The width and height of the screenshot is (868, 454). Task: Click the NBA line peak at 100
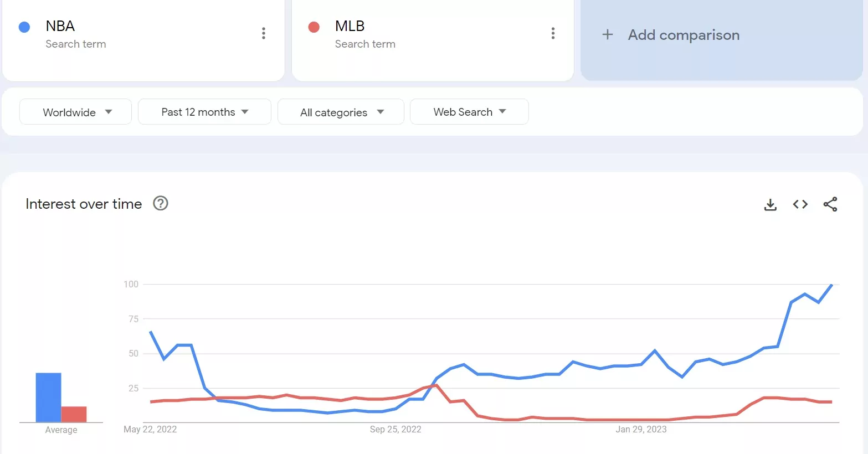click(831, 285)
